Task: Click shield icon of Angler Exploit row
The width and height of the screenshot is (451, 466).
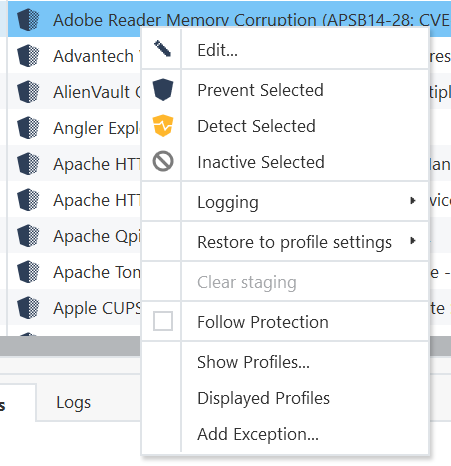Action: [x=28, y=128]
